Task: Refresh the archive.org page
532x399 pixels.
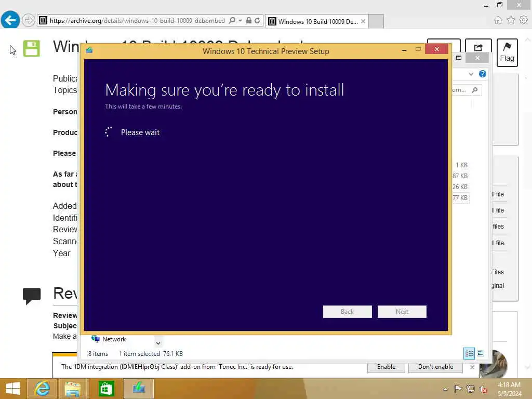Action: pos(257,20)
